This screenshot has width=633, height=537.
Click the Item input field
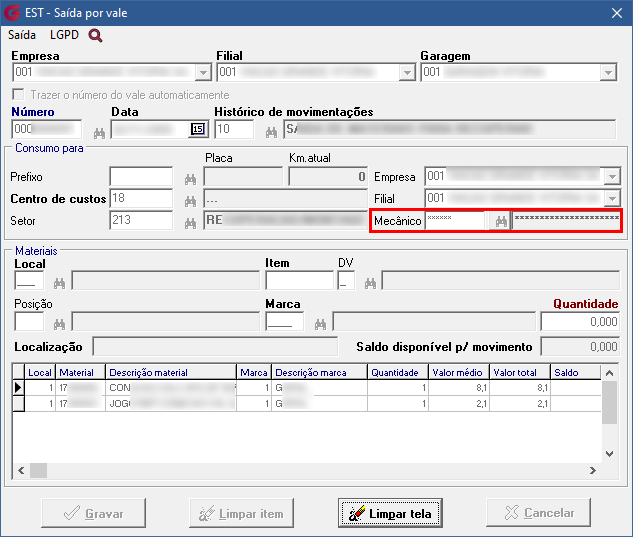(300, 281)
